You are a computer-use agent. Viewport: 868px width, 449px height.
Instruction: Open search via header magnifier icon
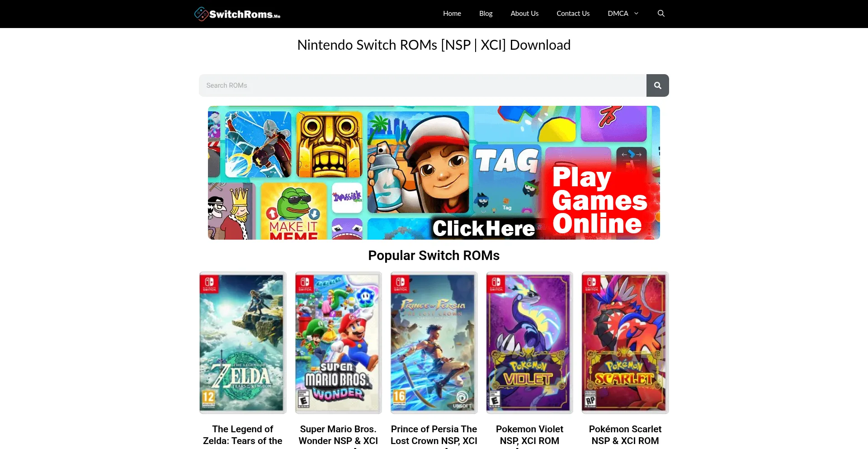coord(661,14)
